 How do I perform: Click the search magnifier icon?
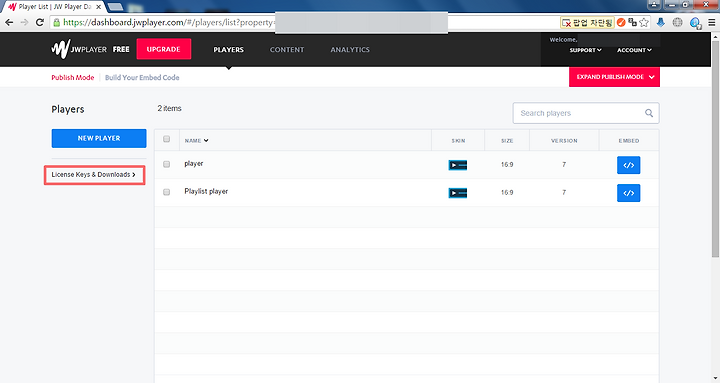648,113
